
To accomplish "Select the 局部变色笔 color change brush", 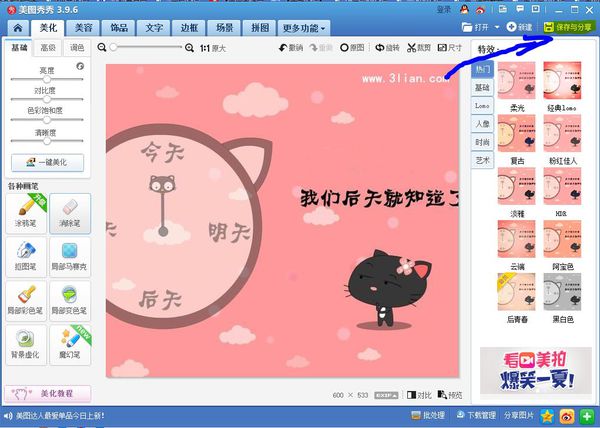I will click(x=70, y=301).
